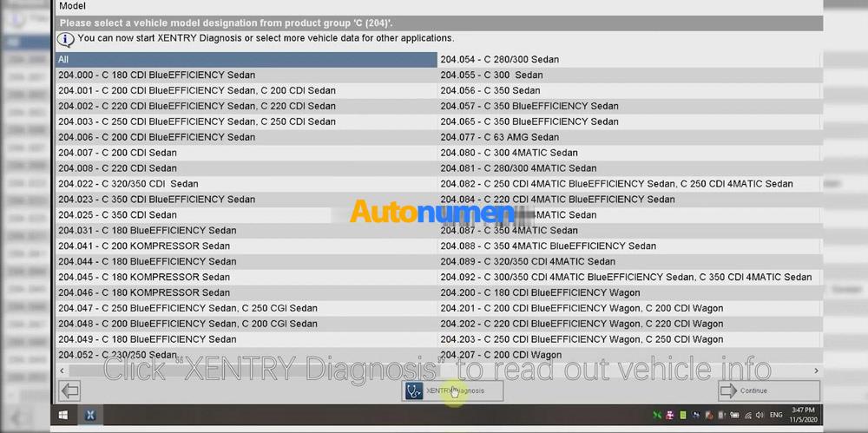The image size is (868, 433).
Task: Select 204.201 - C 200 CDI BlueEFFICIENCY Wagon row
Action: pos(629,308)
